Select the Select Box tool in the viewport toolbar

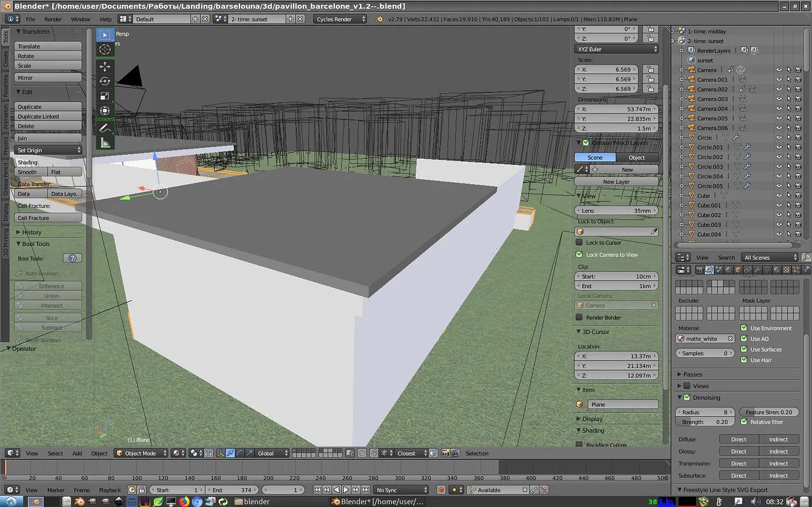point(105,35)
